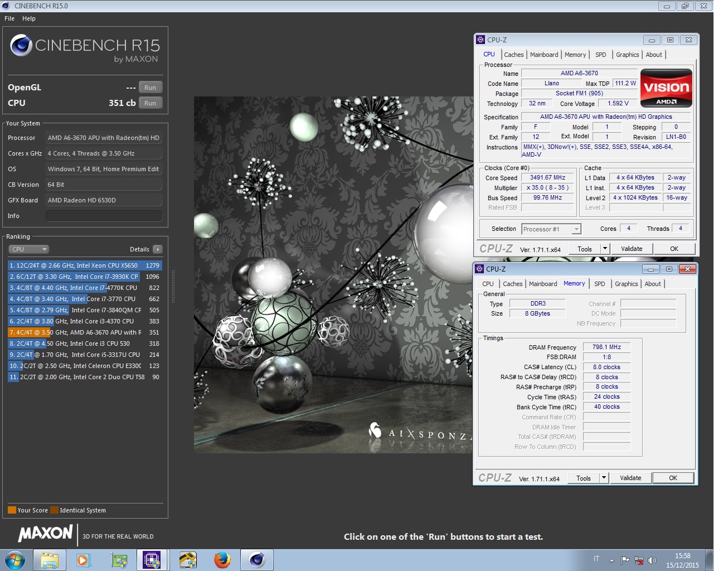Screen dimensions: 728x571
Task: Select the AMD A6-3670 ranking row
Action: coord(85,332)
